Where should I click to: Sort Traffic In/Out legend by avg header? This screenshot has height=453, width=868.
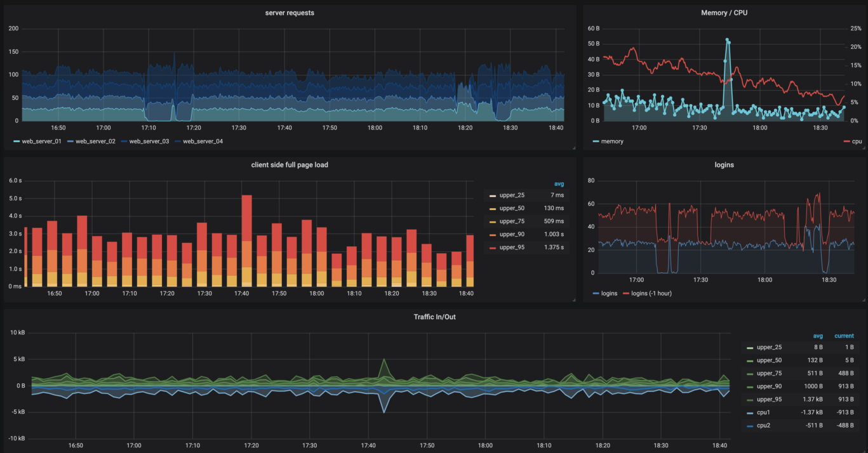coord(818,336)
